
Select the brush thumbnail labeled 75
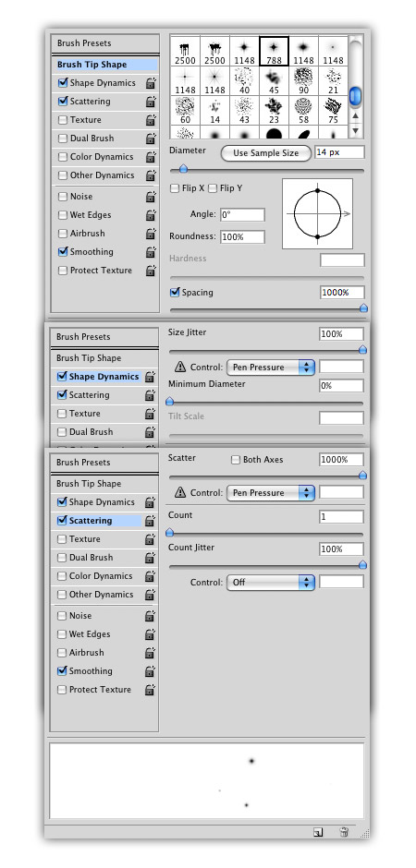click(x=333, y=110)
